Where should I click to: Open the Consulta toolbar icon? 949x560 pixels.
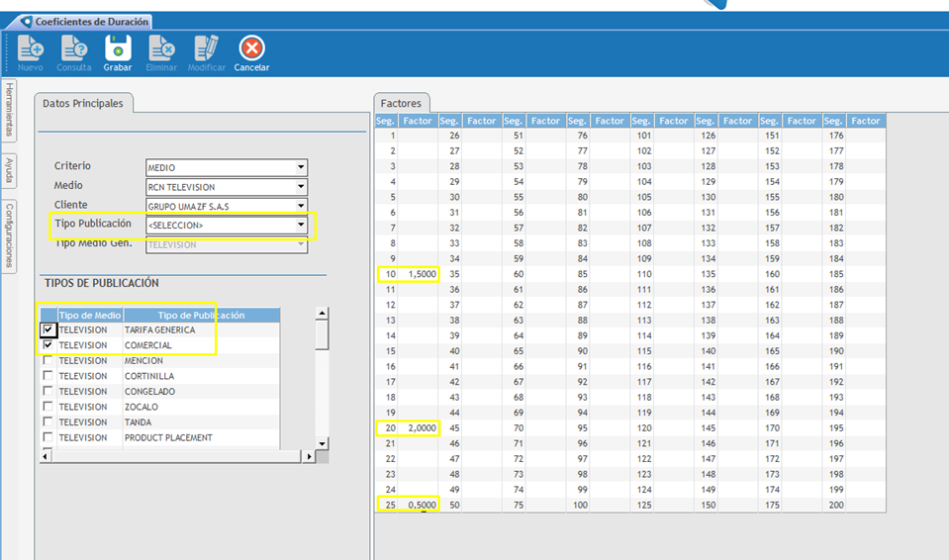73,47
